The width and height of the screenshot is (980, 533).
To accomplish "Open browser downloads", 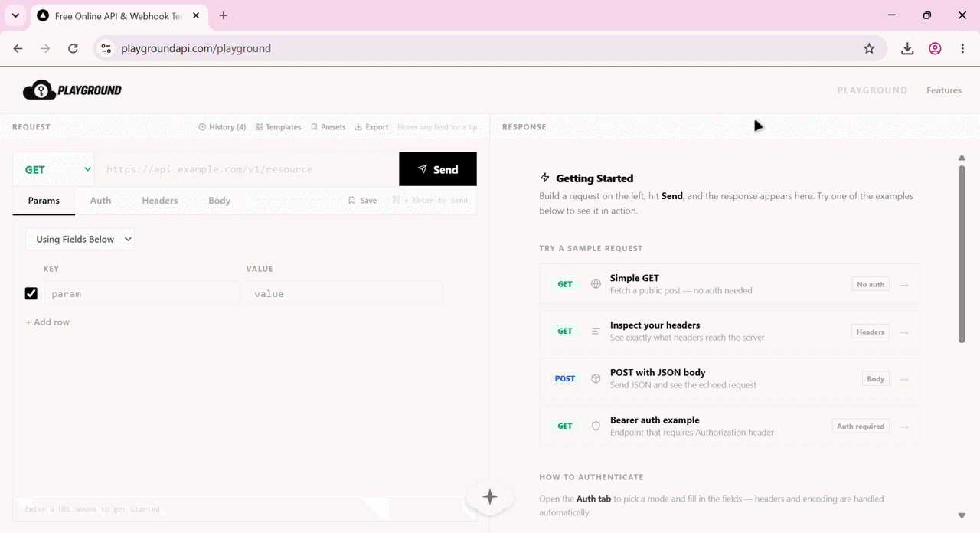I will point(907,48).
